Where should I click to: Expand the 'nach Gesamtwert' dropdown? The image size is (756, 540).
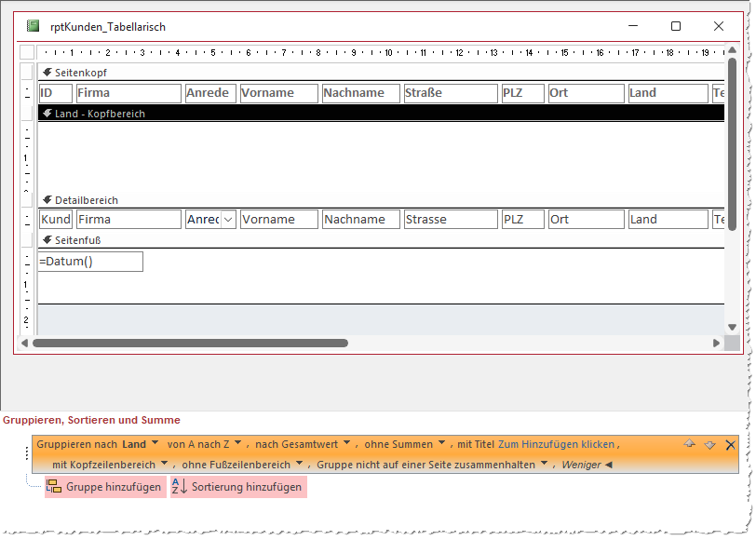click(346, 445)
